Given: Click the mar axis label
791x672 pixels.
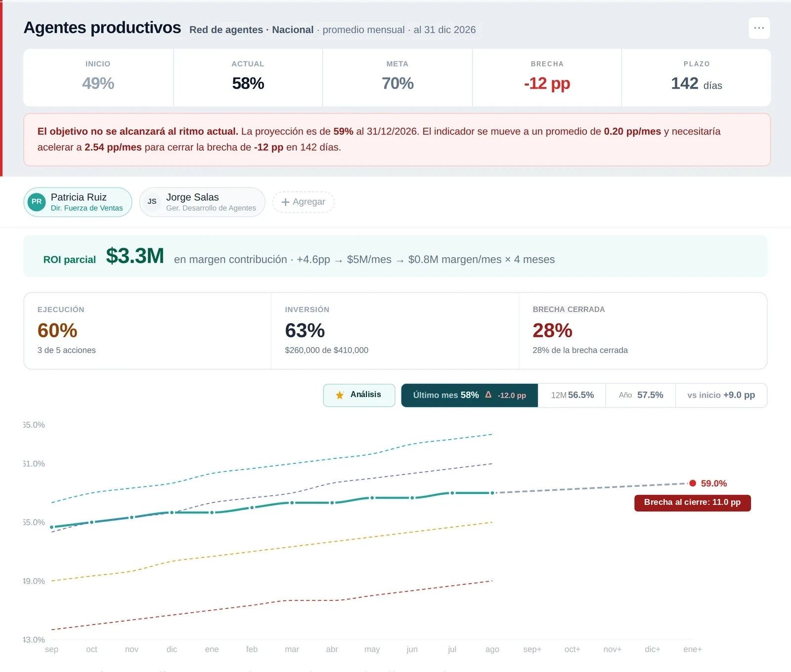Looking at the screenshot, I should [x=292, y=649].
